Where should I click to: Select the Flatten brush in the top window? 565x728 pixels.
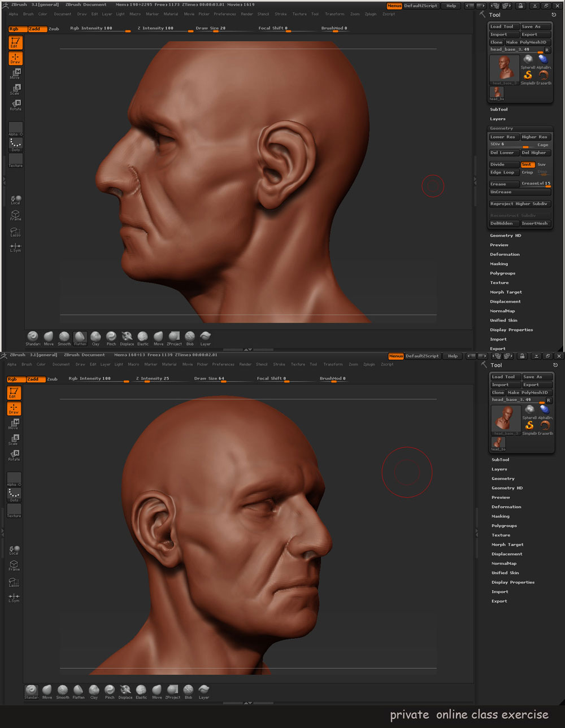tap(80, 338)
